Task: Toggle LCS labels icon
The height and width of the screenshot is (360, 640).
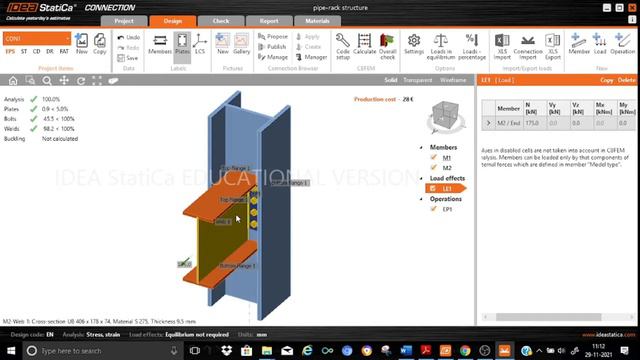Action: (200, 44)
